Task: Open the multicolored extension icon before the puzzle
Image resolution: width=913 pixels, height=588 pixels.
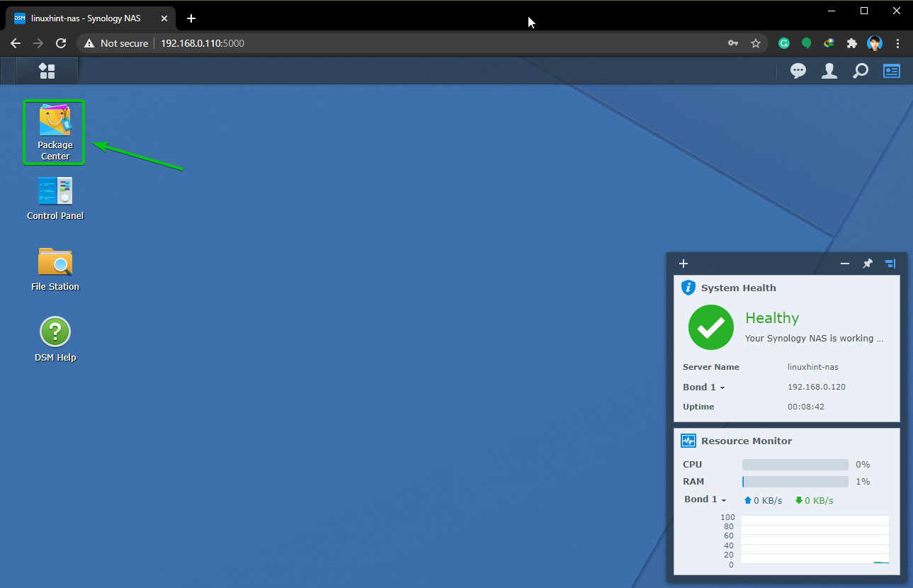Action: (829, 43)
